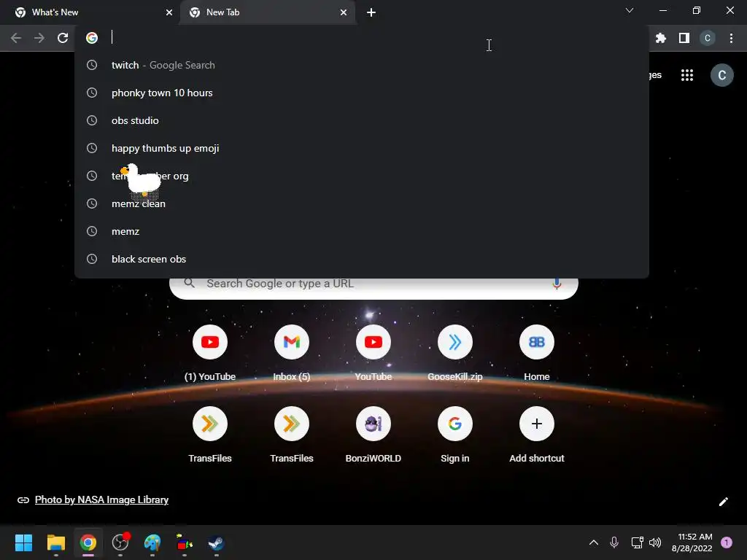Image resolution: width=747 pixels, height=560 pixels.
Task: Open the Paint icon in the taskbar
Action: tap(152, 542)
